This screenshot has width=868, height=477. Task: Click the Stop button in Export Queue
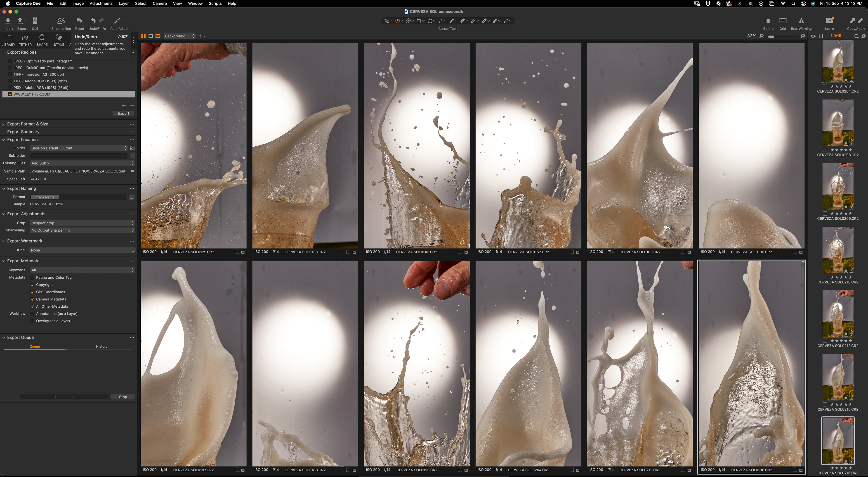point(123,397)
